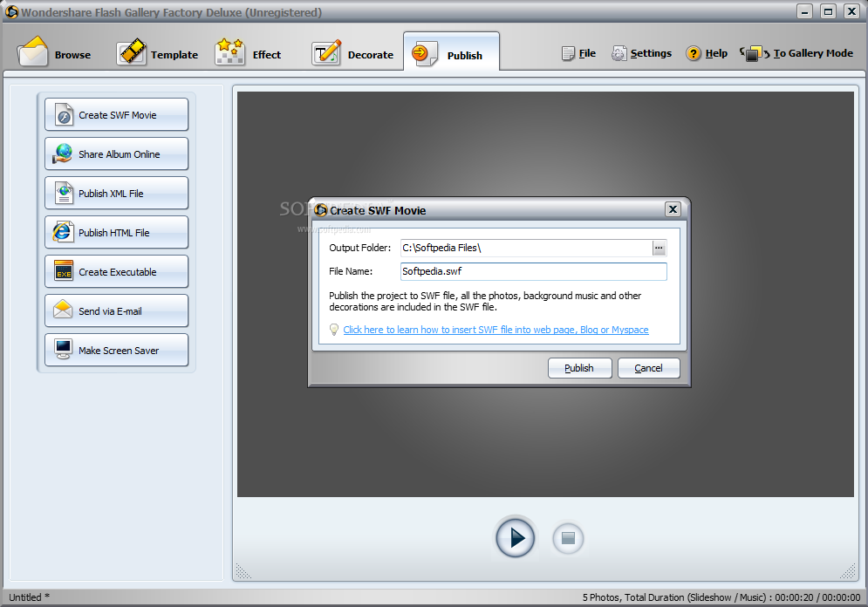Click the Share Album globe icon
This screenshot has width=868, height=607.
pos(63,153)
